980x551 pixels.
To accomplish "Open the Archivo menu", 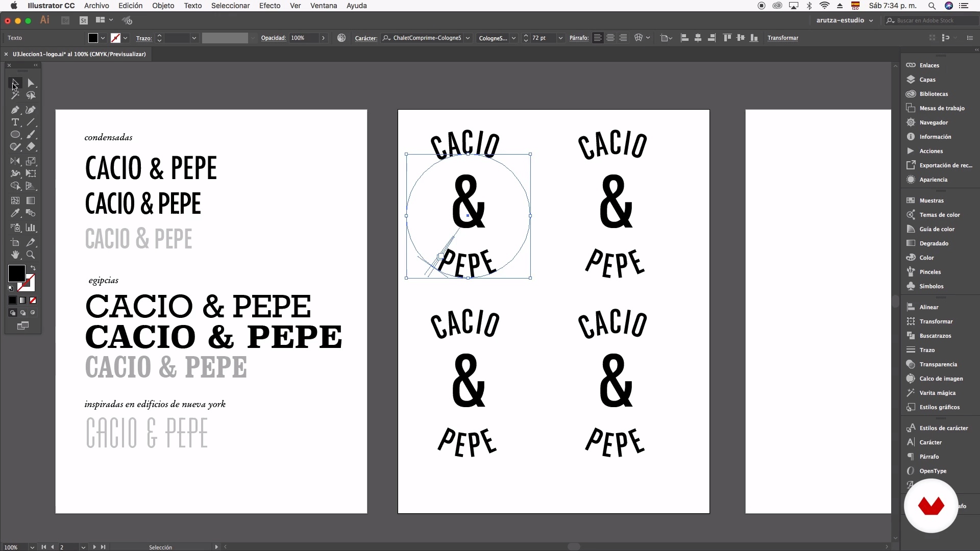I will [96, 6].
